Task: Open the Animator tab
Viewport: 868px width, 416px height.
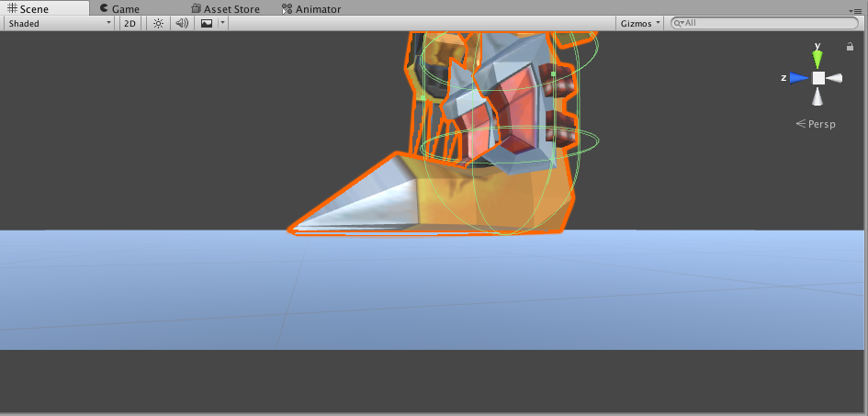Action: click(x=311, y=9)
